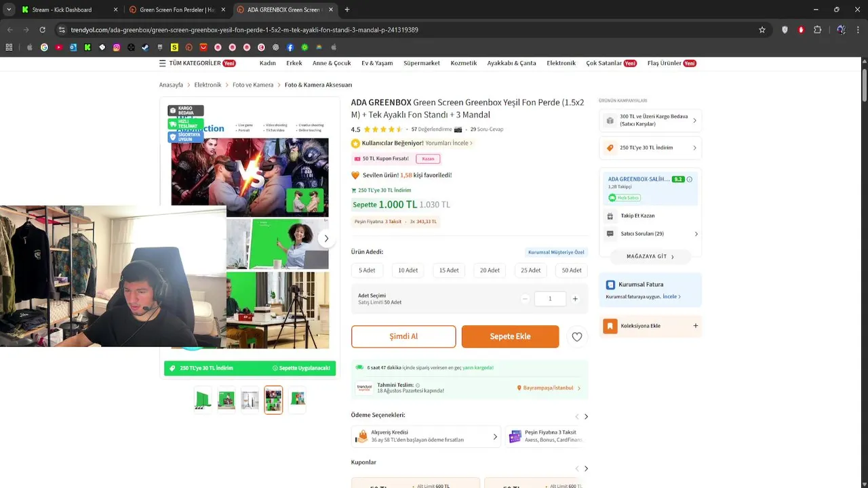This screenshot has width=868, height=488.
Task: Click the Kurumsal Fatura document icon
Action: 610,285
